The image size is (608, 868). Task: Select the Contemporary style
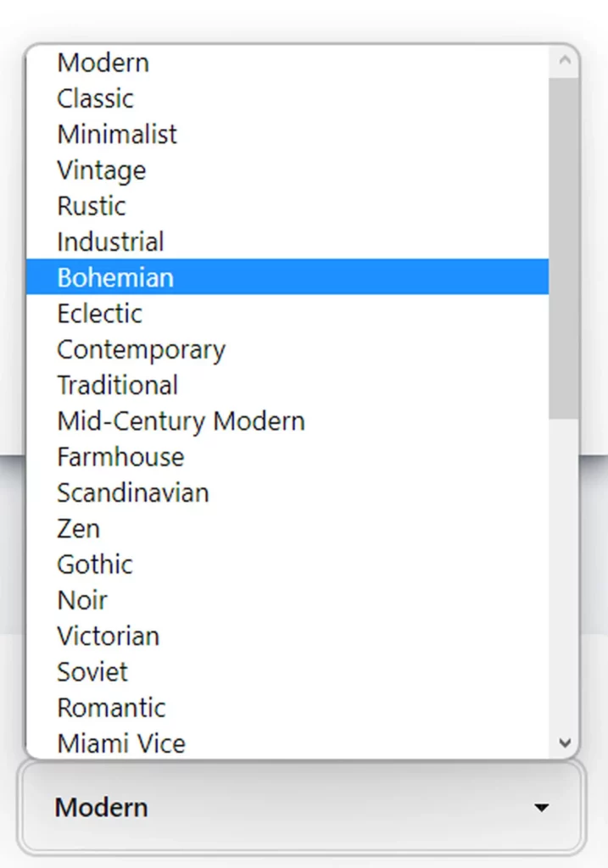141,349
